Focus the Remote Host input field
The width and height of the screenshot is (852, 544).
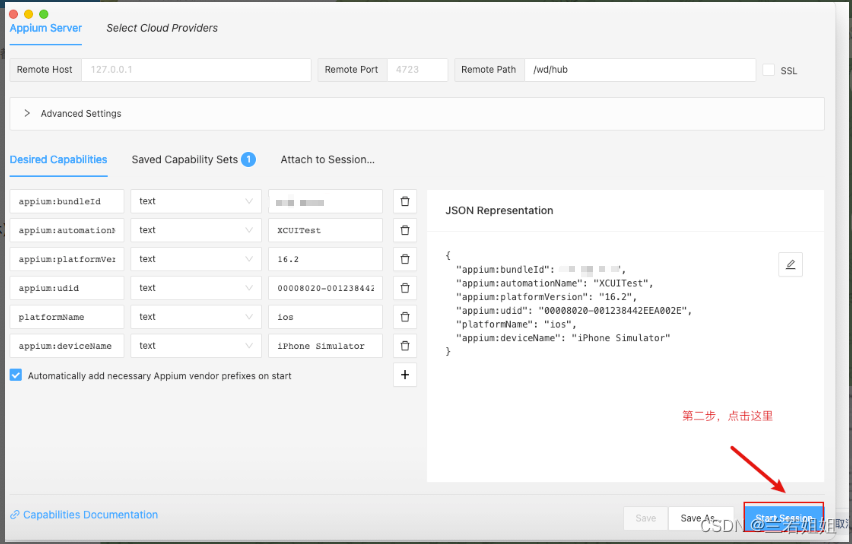(196, 70)
